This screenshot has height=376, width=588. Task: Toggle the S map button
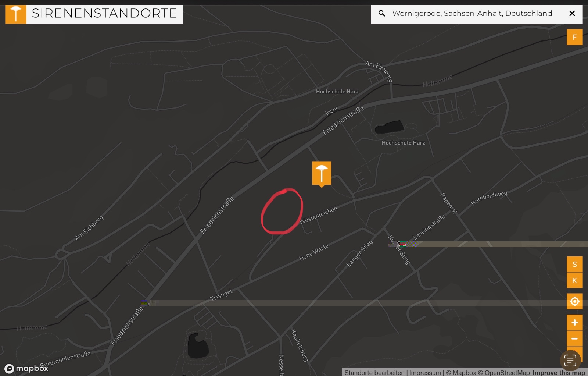(x=574, y=264)
